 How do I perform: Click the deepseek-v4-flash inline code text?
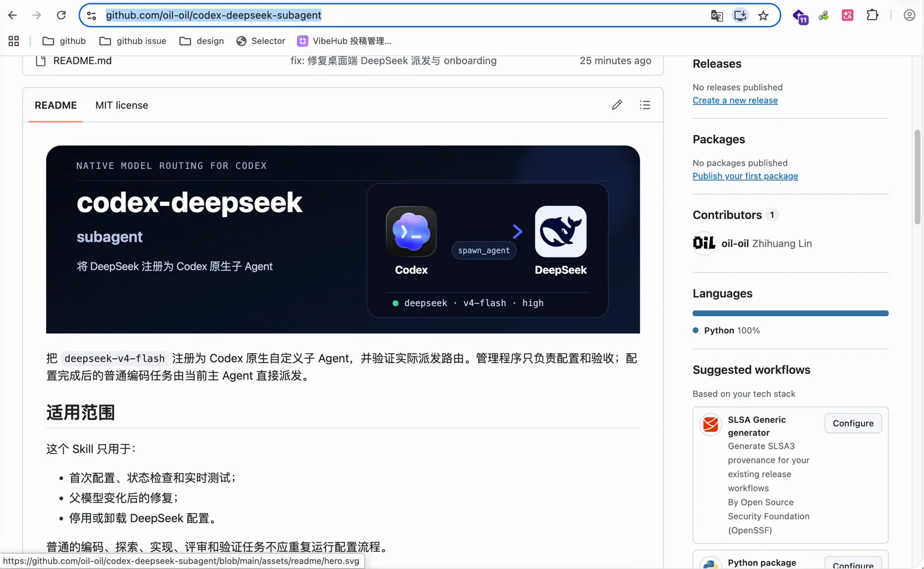coord(114,358)
